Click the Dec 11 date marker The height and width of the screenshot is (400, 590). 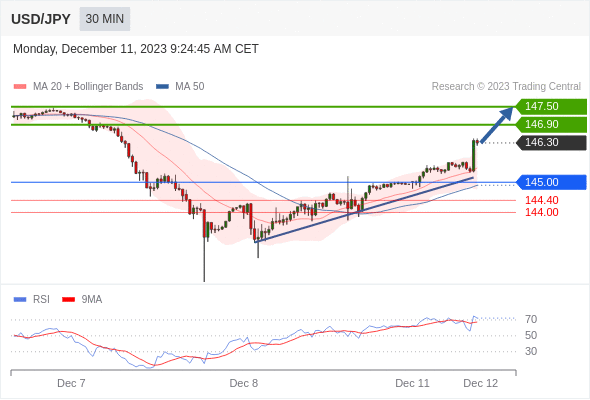point(412,383)
